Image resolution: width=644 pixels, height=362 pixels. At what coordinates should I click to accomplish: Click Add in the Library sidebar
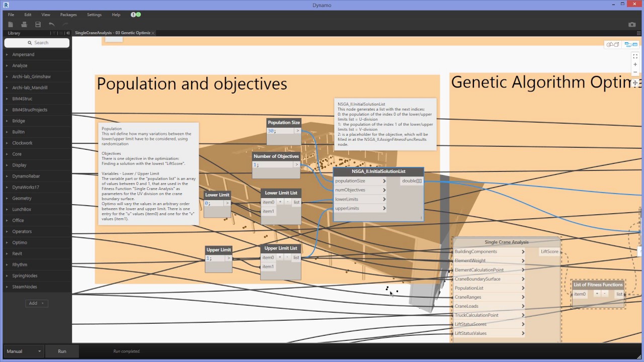pos(33,303)
